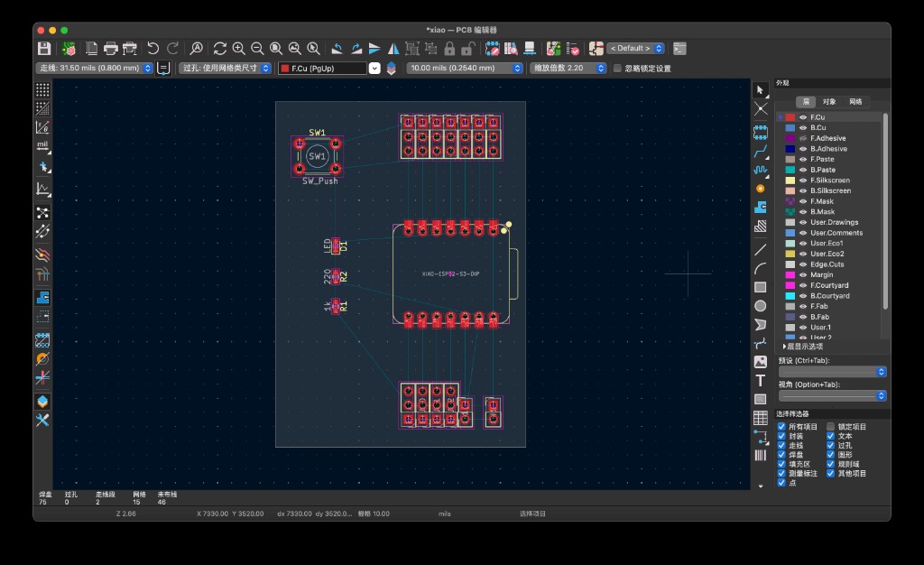Hide the B.Cu layer with eye icon
Image resolution: width=924 pixels, height=565 pixels.
(802, 128)
